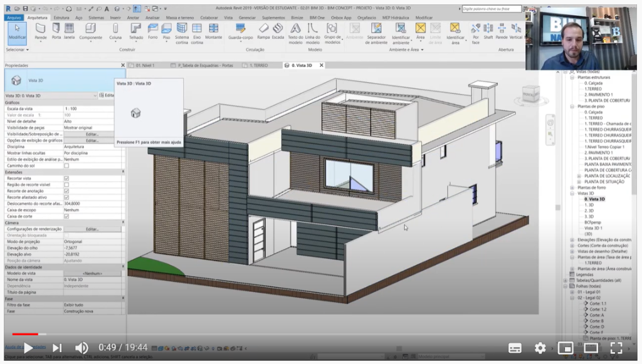The height and width of the screenshot is (364, 642).
Task: Seek on the video progress bar
Action: 320,334
